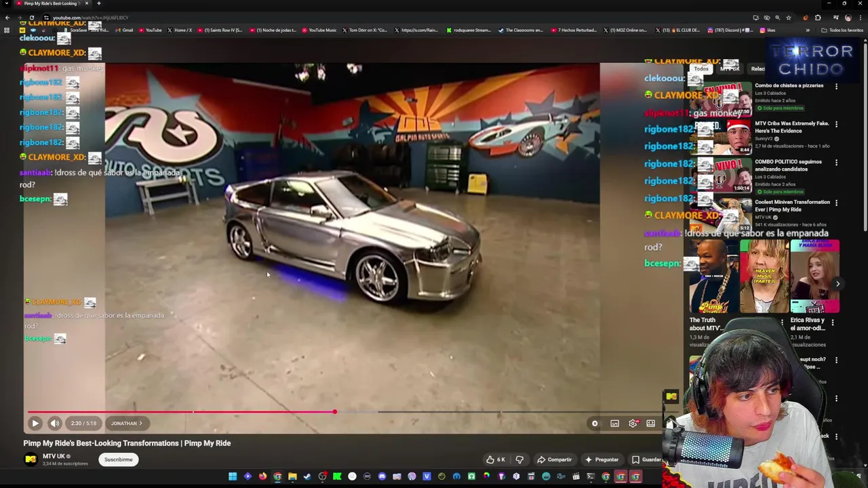The height and width of the screenshot is (488, 868).
Task: Go back in browser history
Action: click(x=7, y=18)
